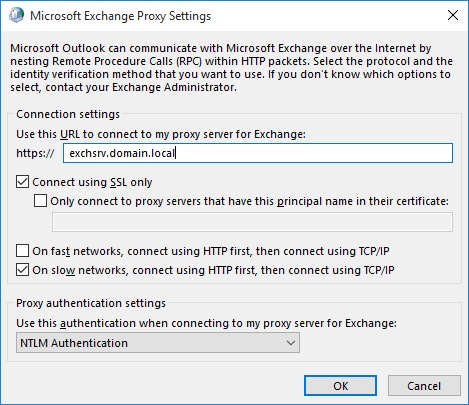Viewport: 469px width, 405px height.
Task: Click the OK button
Action: (x=340, y=386)
